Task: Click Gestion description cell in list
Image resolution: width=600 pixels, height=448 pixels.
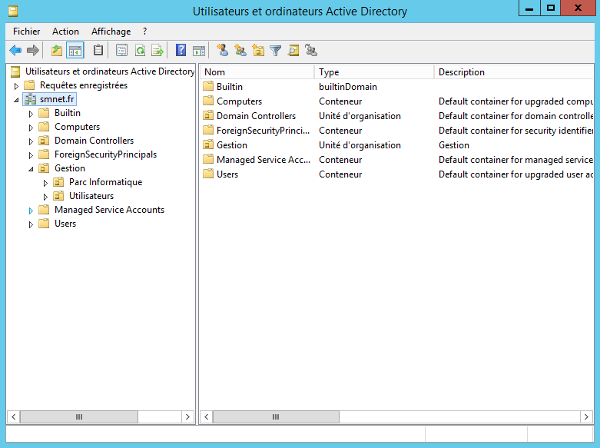Action: point(454,145)
